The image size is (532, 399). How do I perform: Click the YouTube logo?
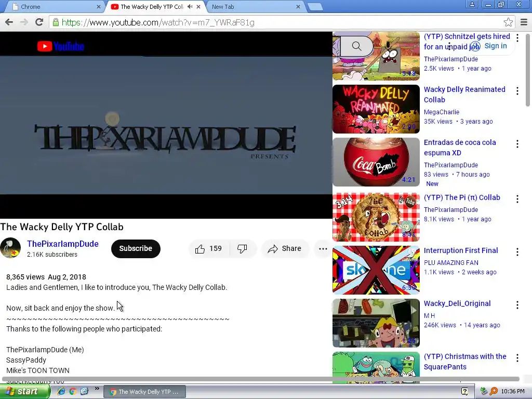(61, 46)
